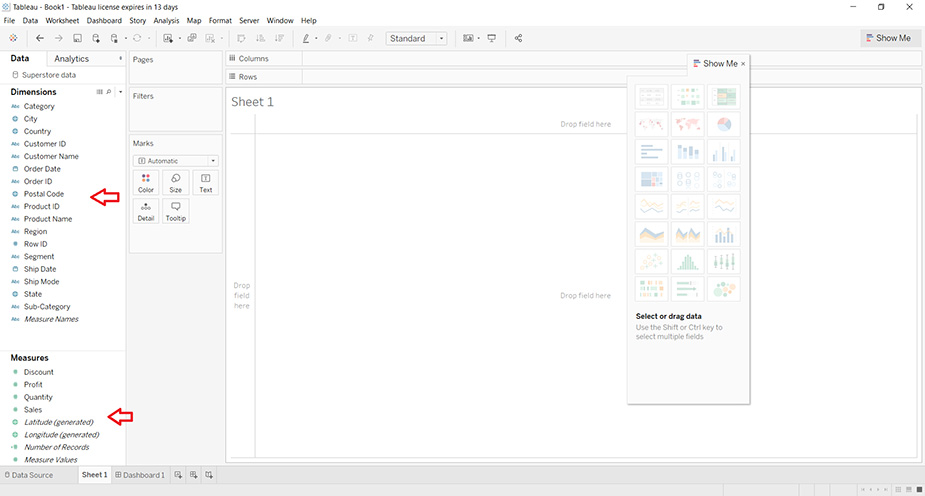The height and width of the screenshot is (496, 925).
Task: Click the Duplicate sheet toolbar icon
Action: coord(192,38)
